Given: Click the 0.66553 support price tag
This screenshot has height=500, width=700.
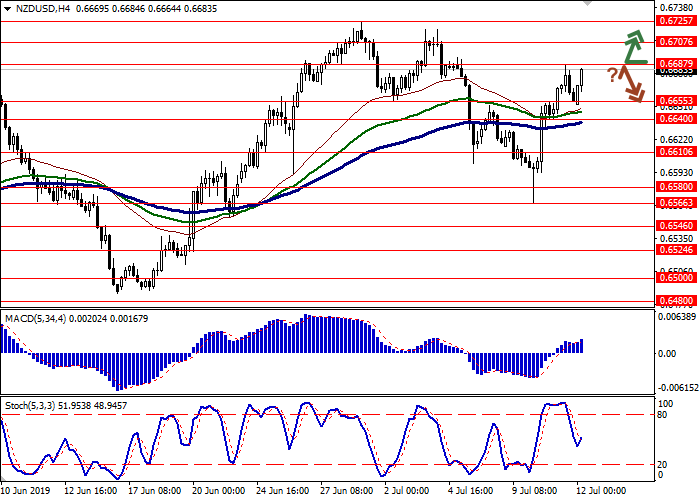Looking at the screenshot, I should (x=676, y=101).
